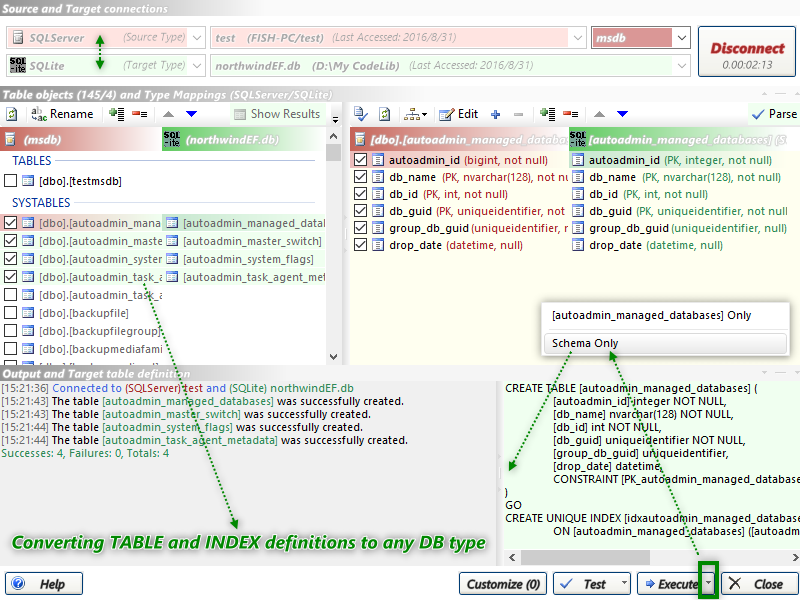This screenshot has width=800, height=600.
Task: Click Edit in columns toolbar
Action: point(459,114)
